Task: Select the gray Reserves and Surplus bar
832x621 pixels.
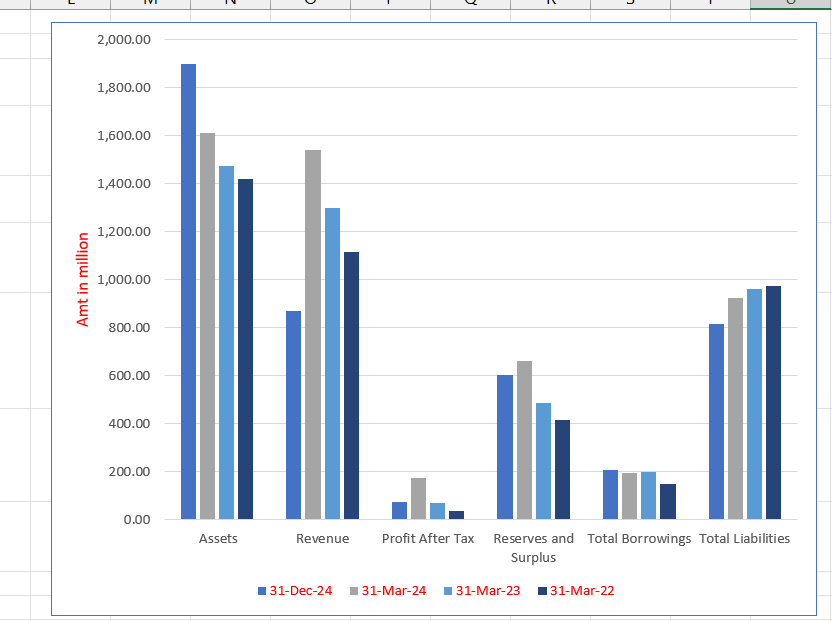Action: (x=524, y=440)
